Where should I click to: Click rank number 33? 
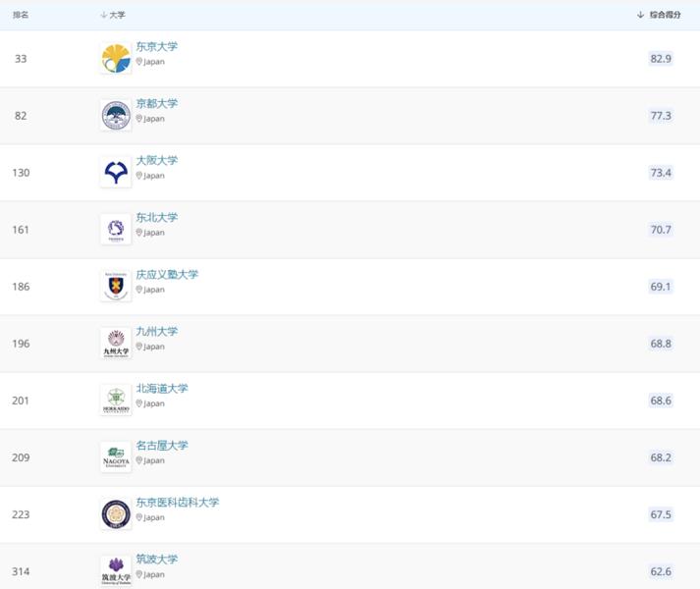(21, 59)
